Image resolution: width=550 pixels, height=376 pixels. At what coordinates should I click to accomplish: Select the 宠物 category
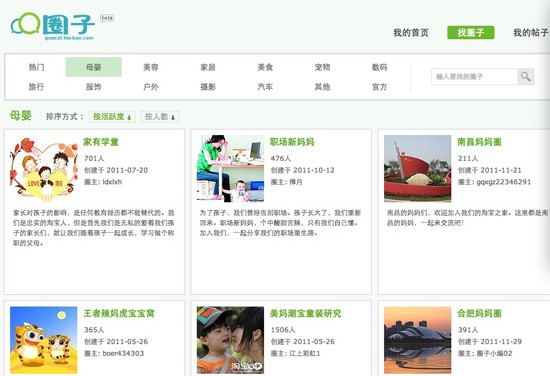[x=322, y=67]
